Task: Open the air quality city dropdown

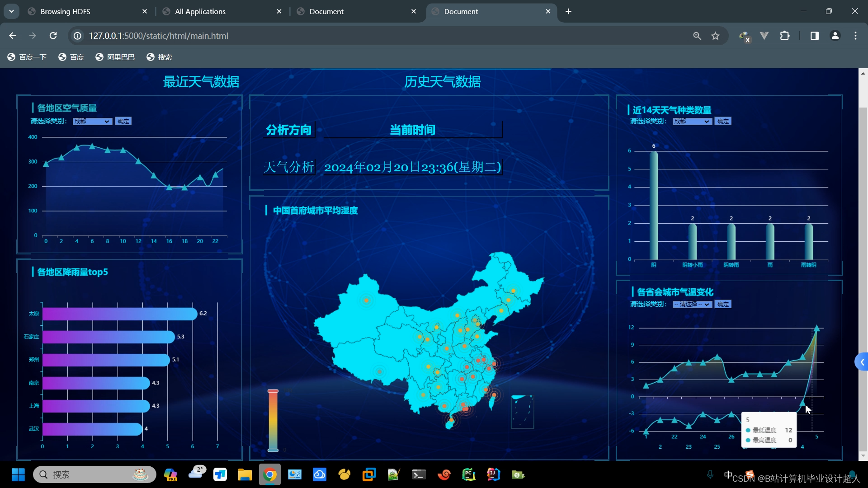Action: pyautogui.click(x=92, y=121)
